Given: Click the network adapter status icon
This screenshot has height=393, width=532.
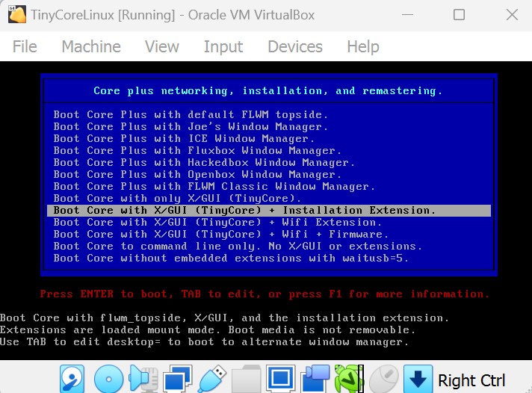Looking at the screenshot, I should coord(177,379).
